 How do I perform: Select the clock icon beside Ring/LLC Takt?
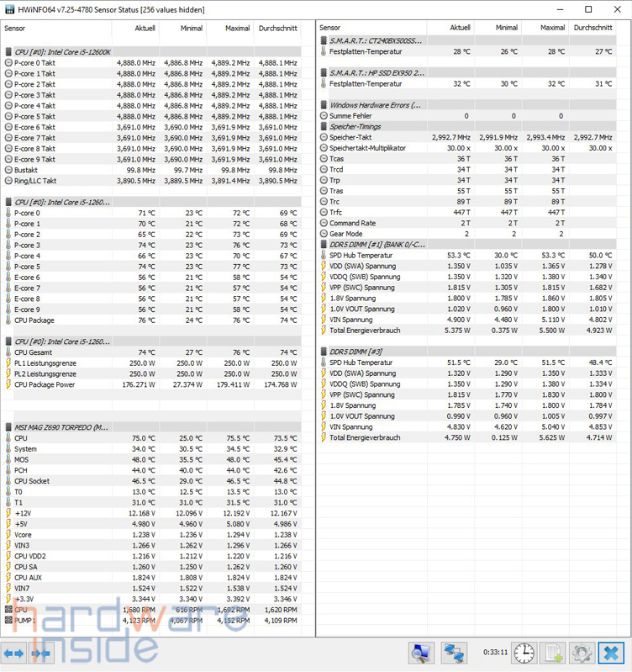pyautogui.click(x=8, y=181)
